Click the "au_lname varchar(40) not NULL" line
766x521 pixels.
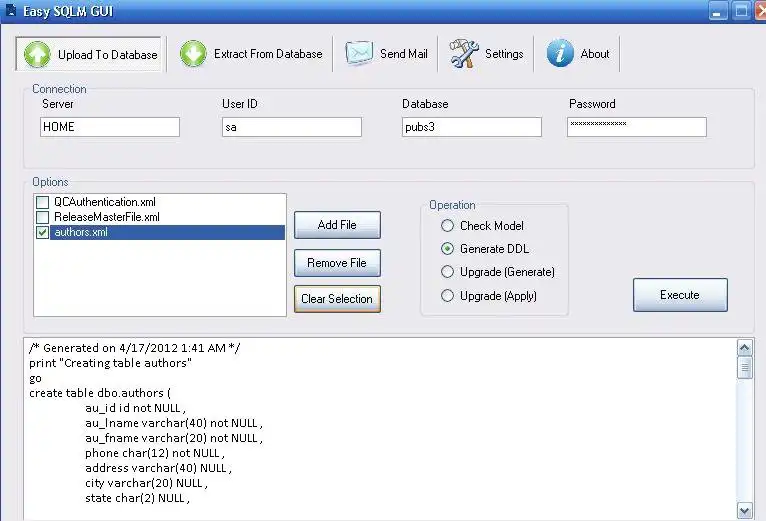coord(174,423)
